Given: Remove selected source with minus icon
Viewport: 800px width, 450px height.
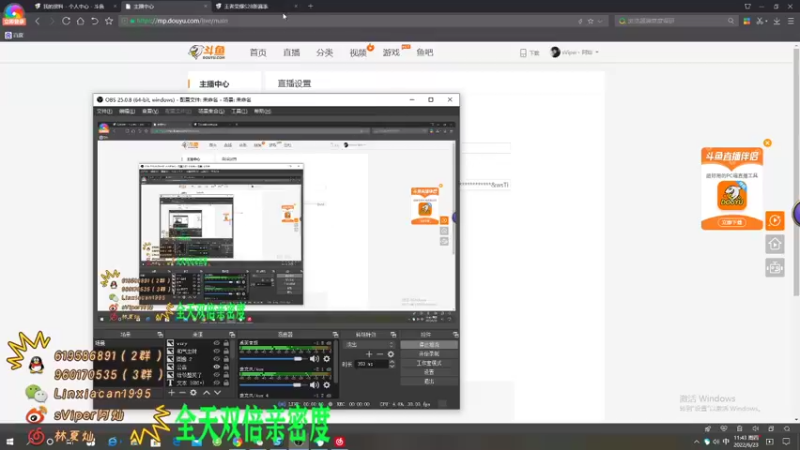Looking at the screenshot, I should pos(182,393).
